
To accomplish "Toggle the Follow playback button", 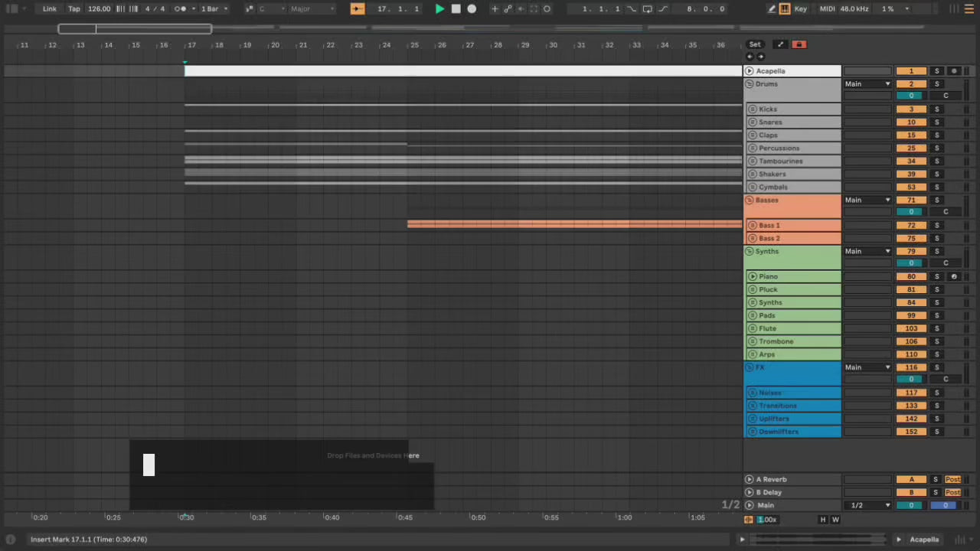I will click(358, 9).
